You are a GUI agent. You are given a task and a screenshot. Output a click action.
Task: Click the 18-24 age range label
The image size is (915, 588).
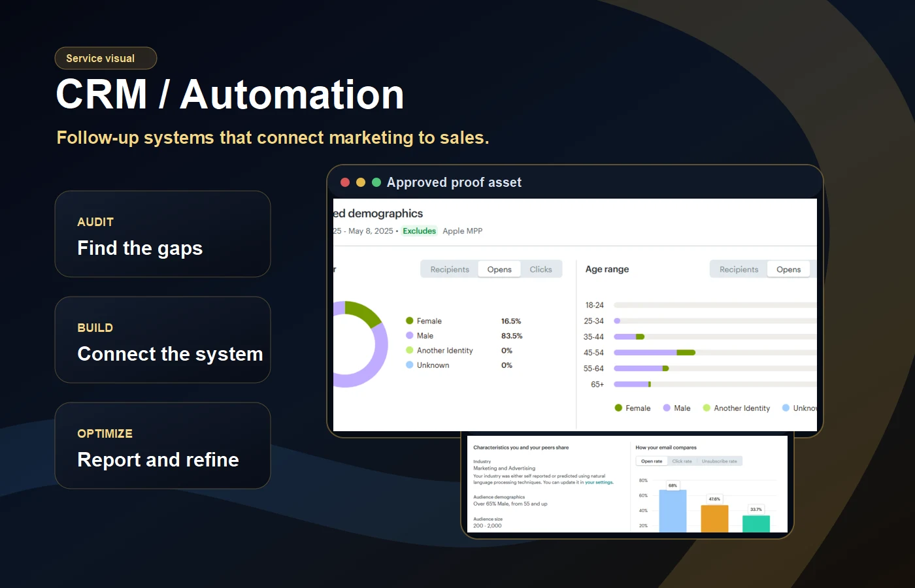click(595, 305)
